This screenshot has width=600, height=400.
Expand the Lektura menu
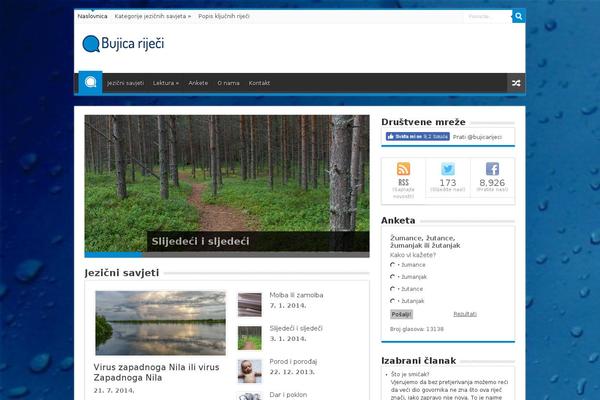point(166,83)
